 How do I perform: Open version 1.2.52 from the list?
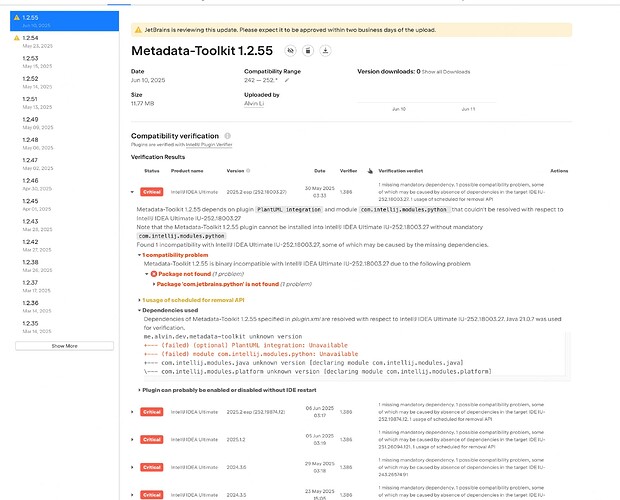click(64, 82)
